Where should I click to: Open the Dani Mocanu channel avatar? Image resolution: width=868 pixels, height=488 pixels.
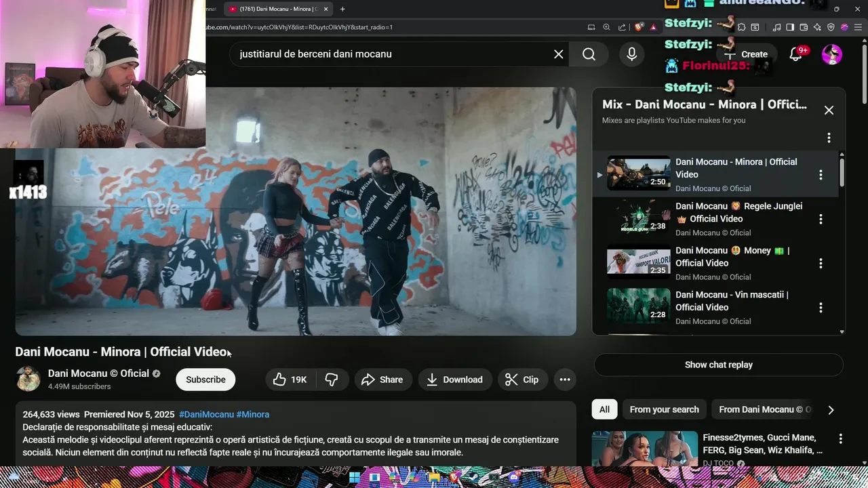(x=28, y=379)
